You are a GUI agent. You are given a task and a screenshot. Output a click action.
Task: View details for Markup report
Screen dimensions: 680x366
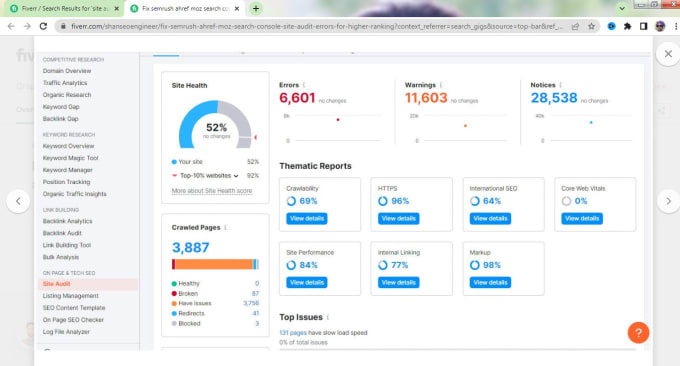coord(490,283)
